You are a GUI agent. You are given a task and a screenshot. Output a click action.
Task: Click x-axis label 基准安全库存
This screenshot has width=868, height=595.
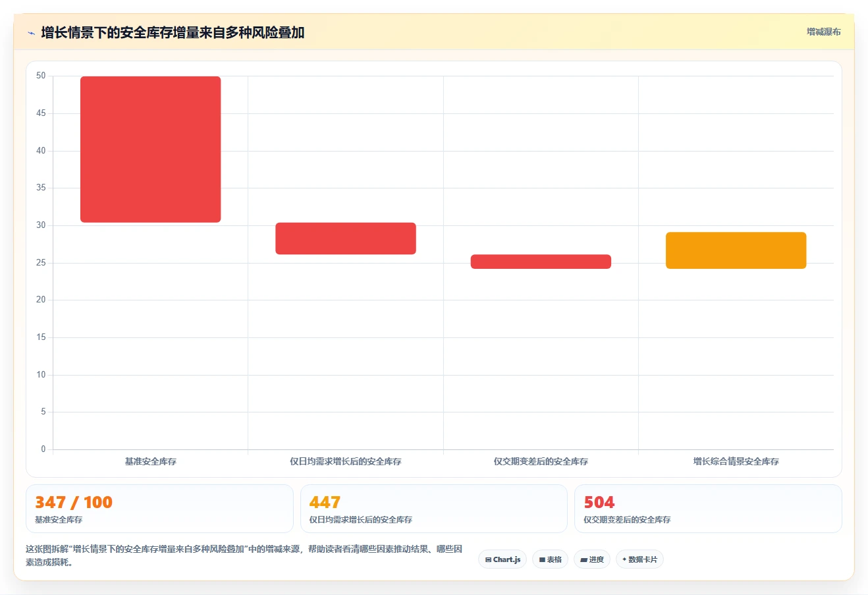(151, 462)
